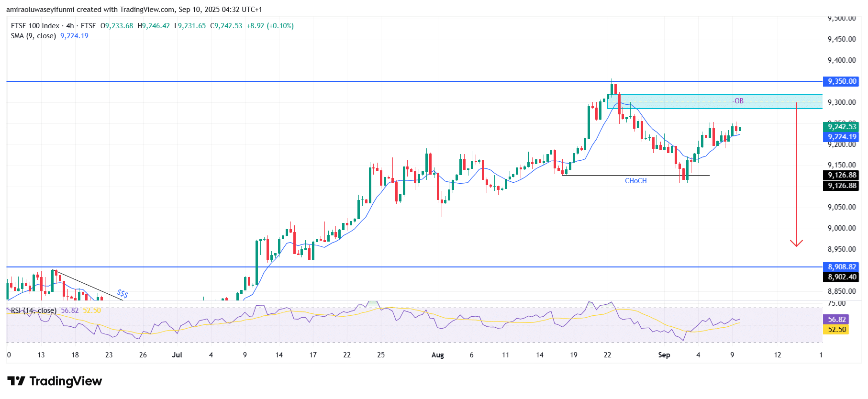Click the open value O9,233.68 in header
The height and width of the screenshot is (399, 868).
click(x=117, y=26)
